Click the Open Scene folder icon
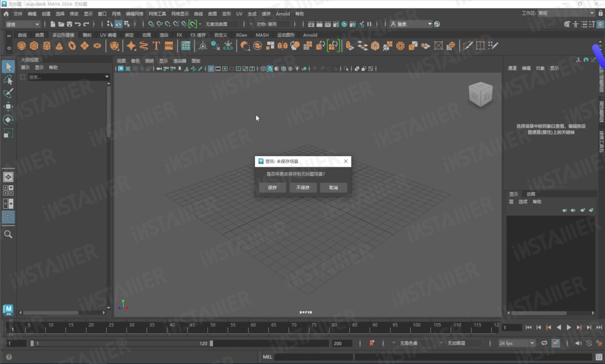This screenshot has height=364, width=605. [61, 24]
